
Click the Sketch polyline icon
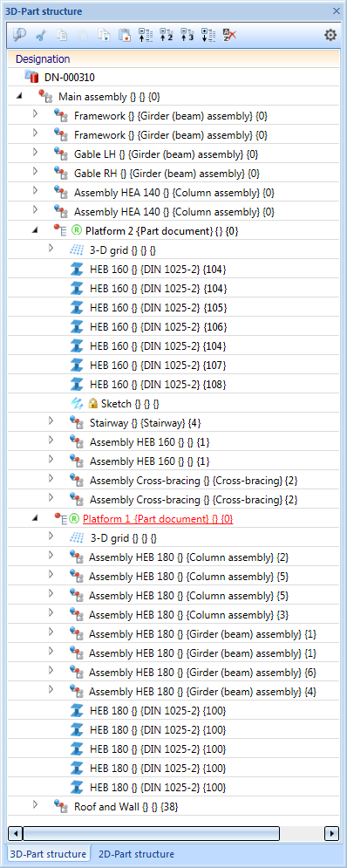pos(77,404)
